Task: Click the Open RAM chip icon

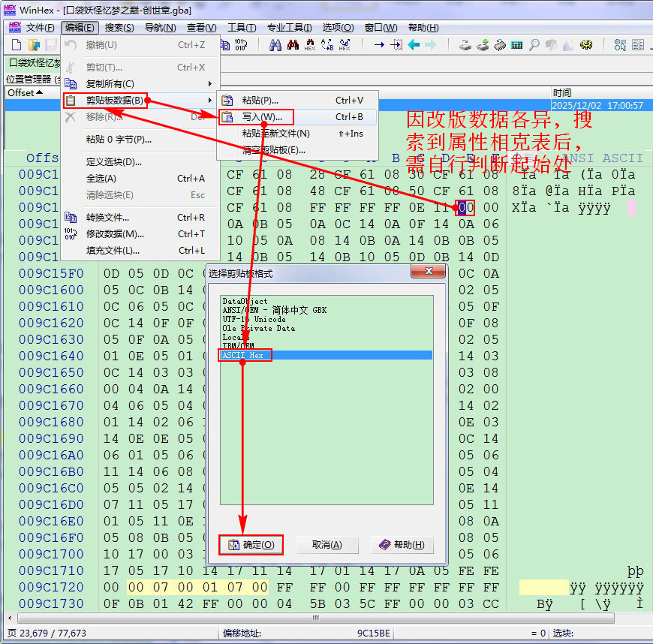Action: point(500,44)
